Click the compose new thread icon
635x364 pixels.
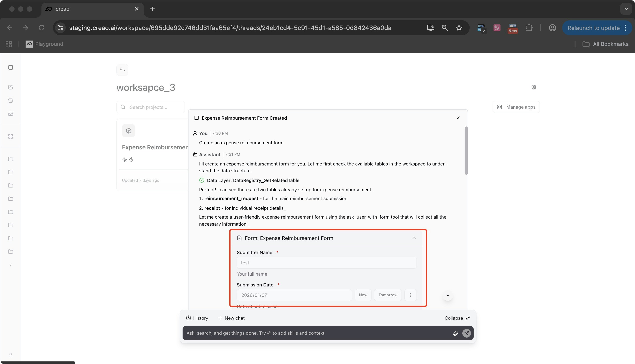pos(11,87)
